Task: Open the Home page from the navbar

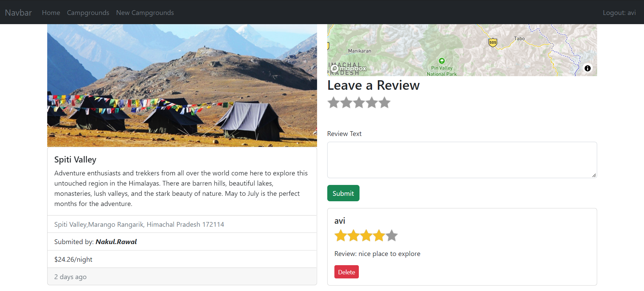Action: pos(51,12)
